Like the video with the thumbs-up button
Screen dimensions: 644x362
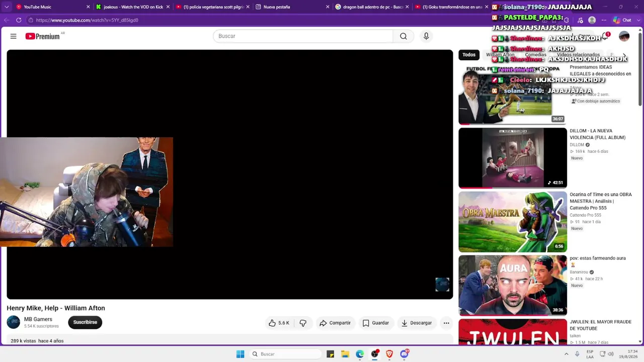279,323
